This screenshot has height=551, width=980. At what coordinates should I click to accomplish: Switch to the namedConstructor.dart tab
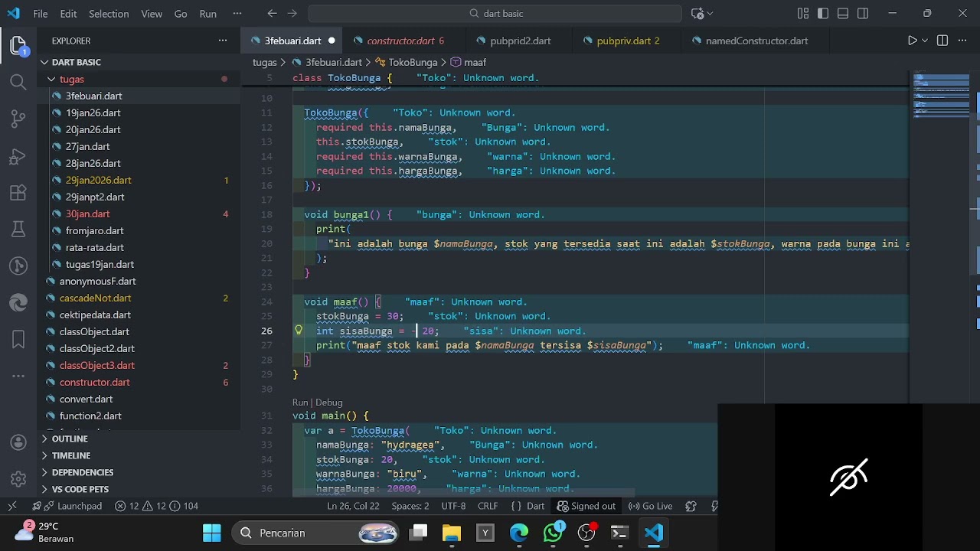point(756,41)
